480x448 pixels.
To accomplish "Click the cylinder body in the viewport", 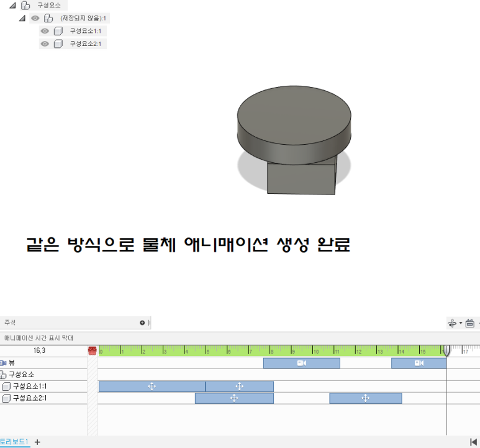I will (294, 122).
